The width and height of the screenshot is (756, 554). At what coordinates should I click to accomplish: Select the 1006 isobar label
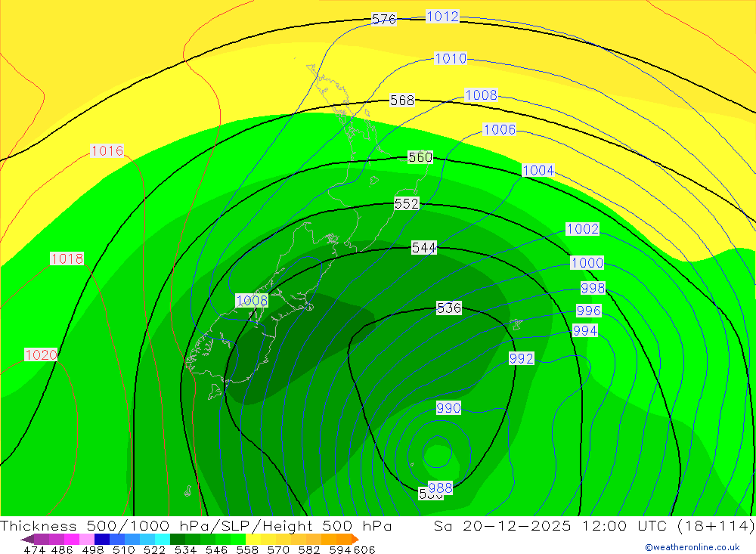pyautogui.click(x=500, y=130)
